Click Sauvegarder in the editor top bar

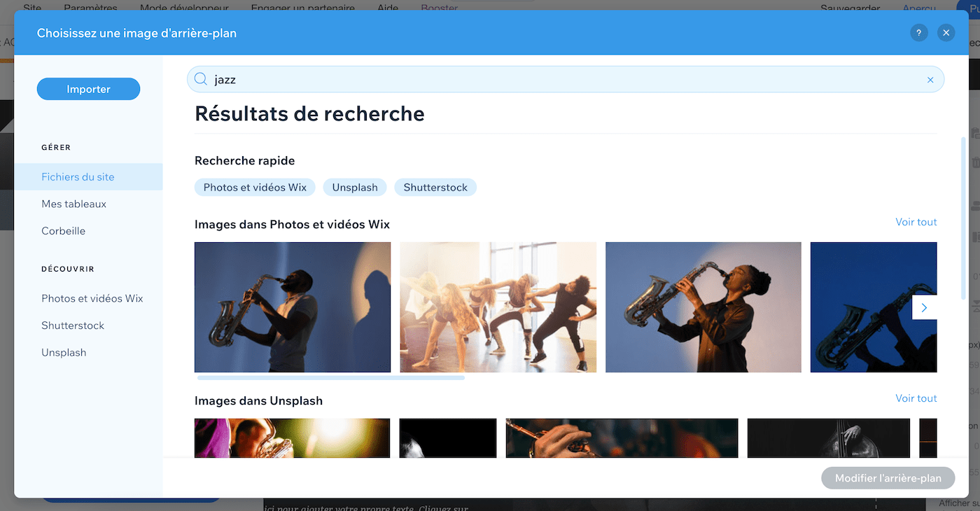click(850, 8)
